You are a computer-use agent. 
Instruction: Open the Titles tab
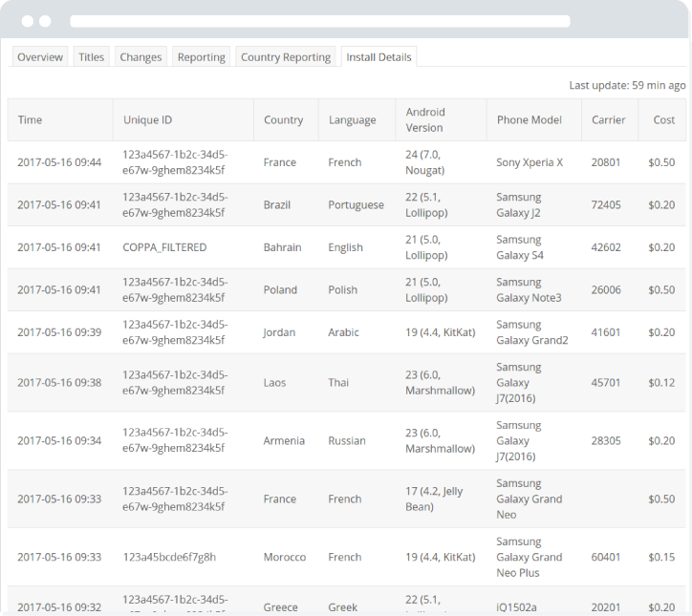[92, 57]
